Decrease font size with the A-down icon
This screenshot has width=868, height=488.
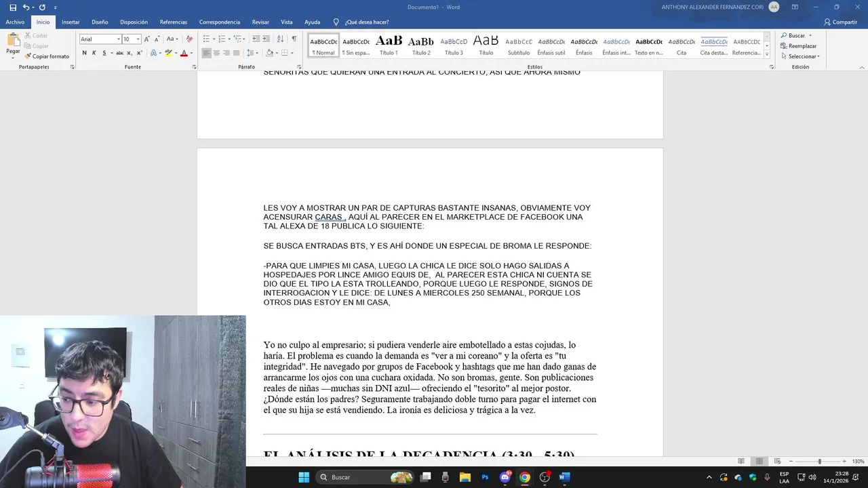[157, 39]
